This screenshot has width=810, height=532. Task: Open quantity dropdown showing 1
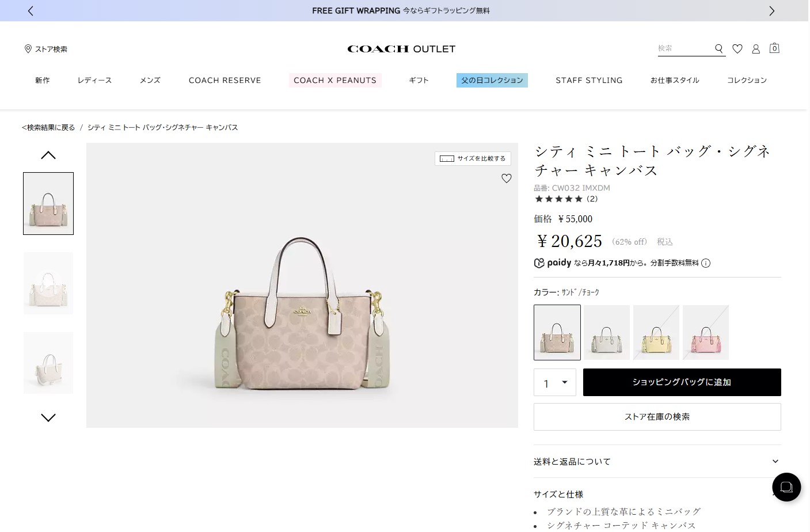point(555,382)
